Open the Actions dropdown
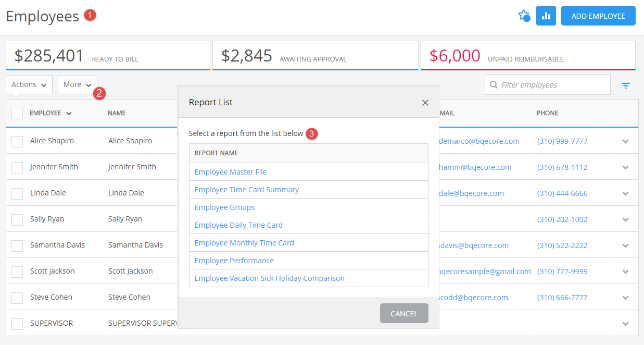644x345 pixels. pyautogui.click(x=29, y=84)
